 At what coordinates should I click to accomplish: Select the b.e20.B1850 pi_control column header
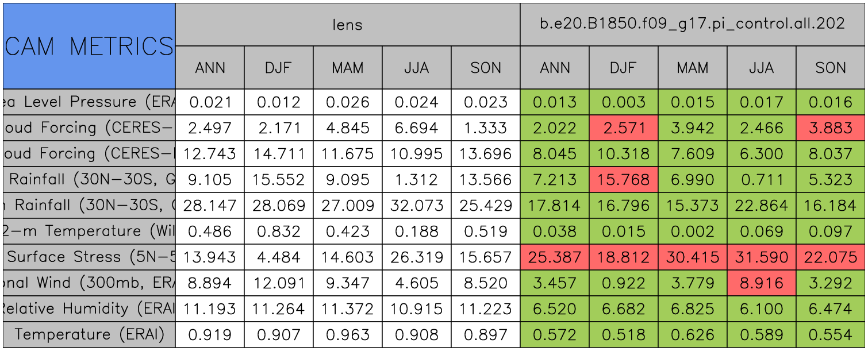pos(692,24)
